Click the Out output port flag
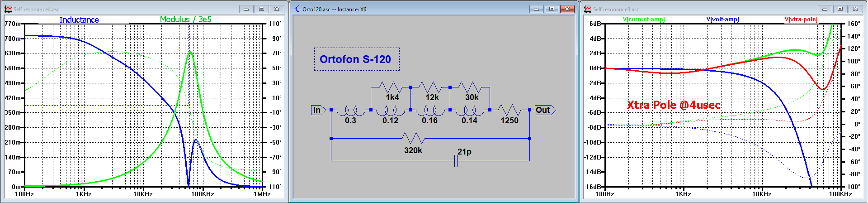Viewport: 868px width, 203px height. click(x=545, y=110)
